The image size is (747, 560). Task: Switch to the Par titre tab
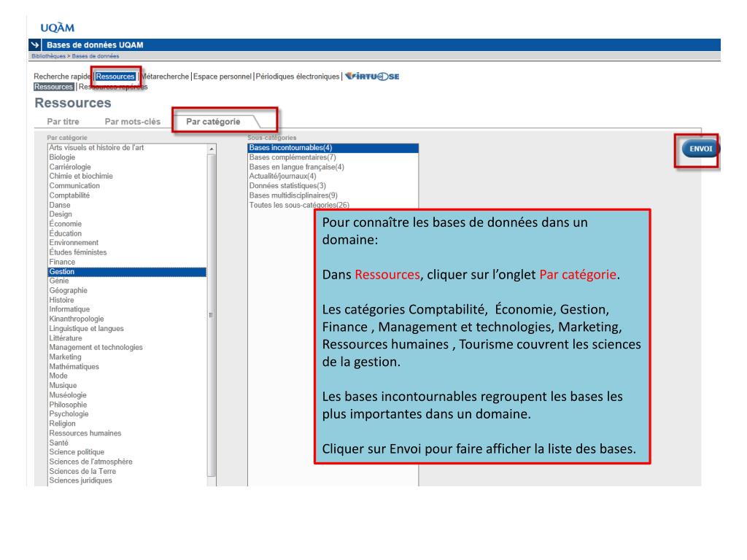point(63,122)
